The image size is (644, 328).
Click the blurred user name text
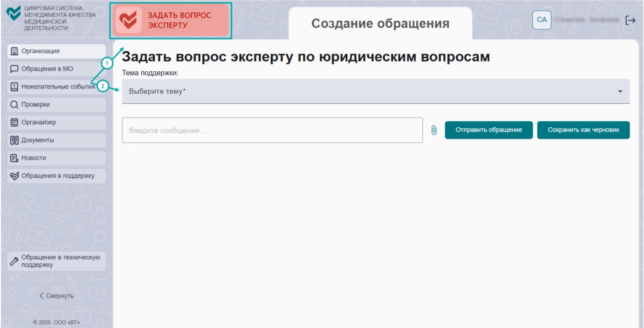587,20
